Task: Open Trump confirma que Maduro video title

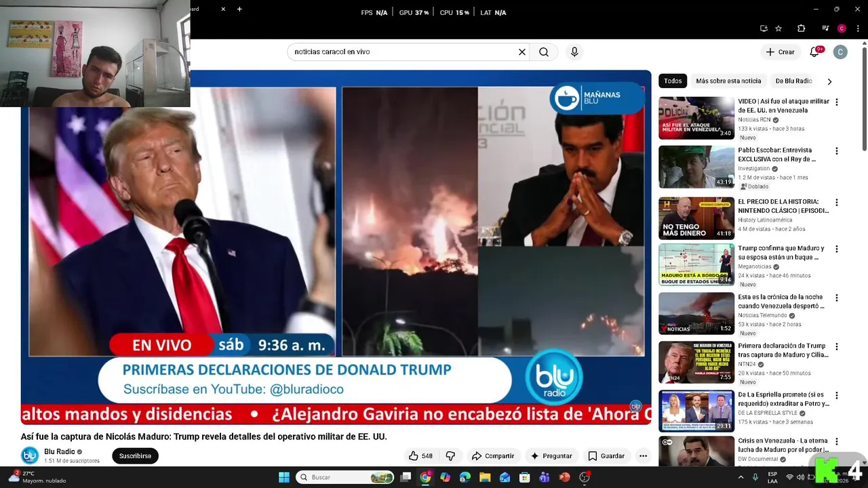Action: [x=781, y=253]
